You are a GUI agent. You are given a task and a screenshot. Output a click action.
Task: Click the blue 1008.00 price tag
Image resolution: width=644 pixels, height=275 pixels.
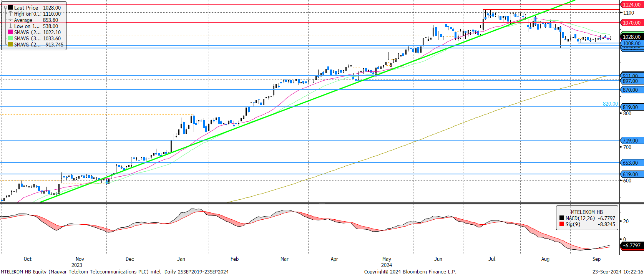[632, 43]
